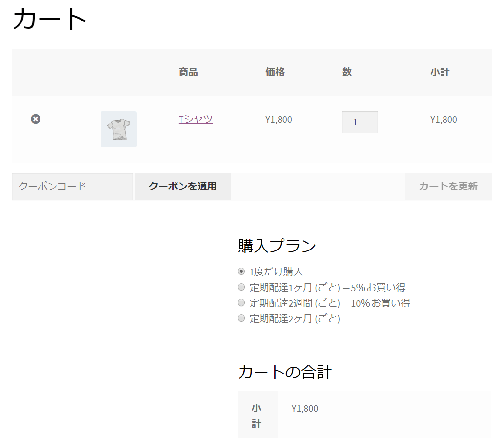The height and width of the screenshot is (438, 504).
Task: Click the 商品 column header
Action: pyautogui.click(x=188, y=72)
